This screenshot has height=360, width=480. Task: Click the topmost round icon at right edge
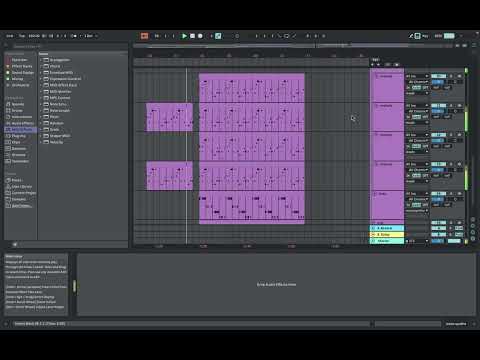[x=473, y=220]
